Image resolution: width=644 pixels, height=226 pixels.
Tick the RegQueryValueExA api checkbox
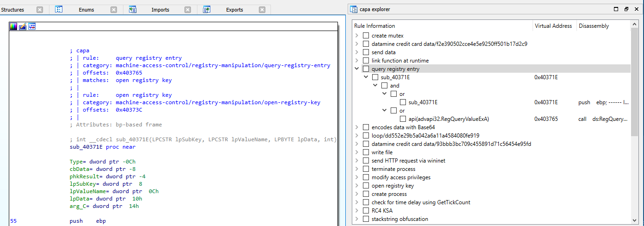click(x=403, y=119)
